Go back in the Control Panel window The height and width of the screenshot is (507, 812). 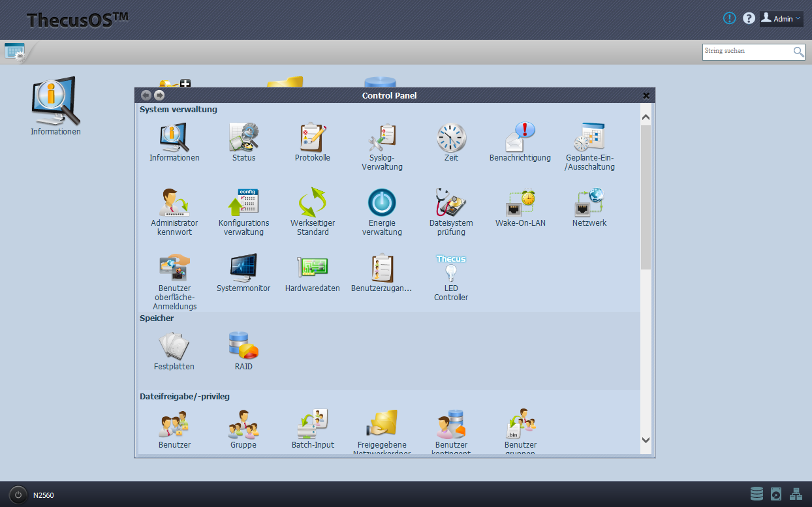click(146, 95)
